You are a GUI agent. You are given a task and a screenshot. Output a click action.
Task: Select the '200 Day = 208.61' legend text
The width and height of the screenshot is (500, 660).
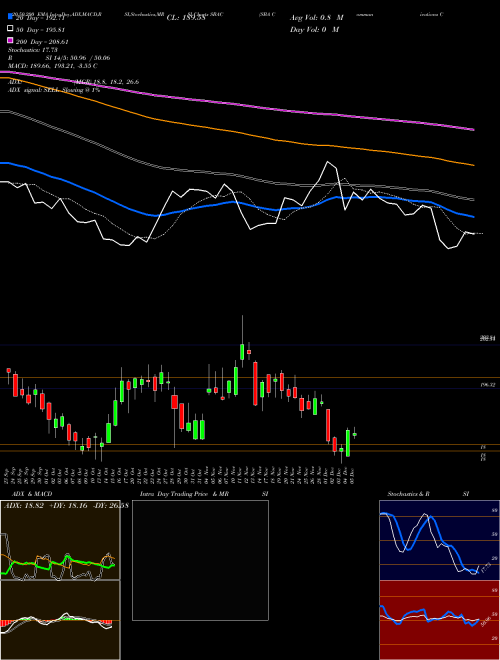pyautogui.click(x=43, y=42)
